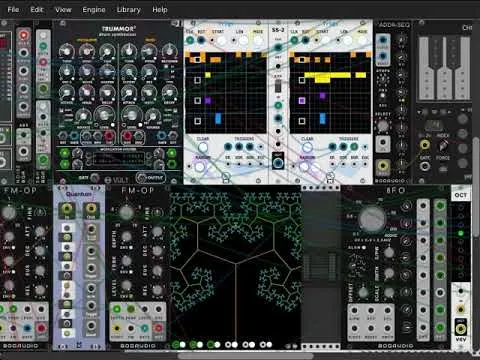Click the red jack on second FM-OP
This screenshot has height=360, width=480.
(x=158, y=328)
